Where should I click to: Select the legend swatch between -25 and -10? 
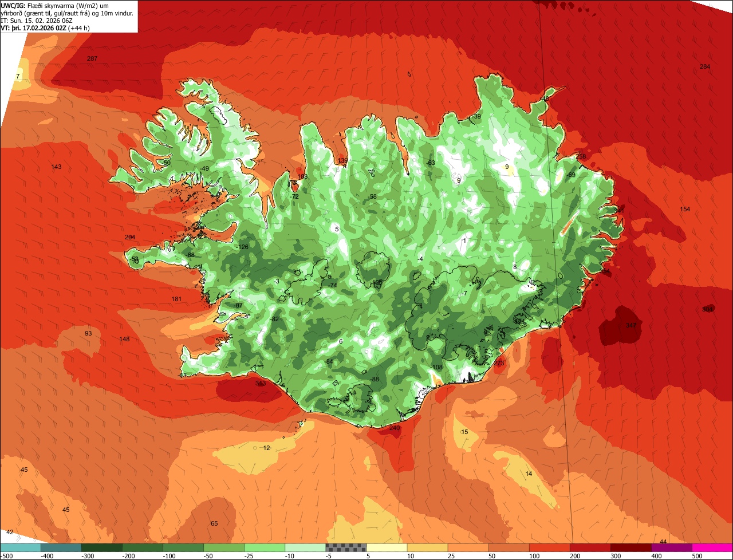point(265,547)
